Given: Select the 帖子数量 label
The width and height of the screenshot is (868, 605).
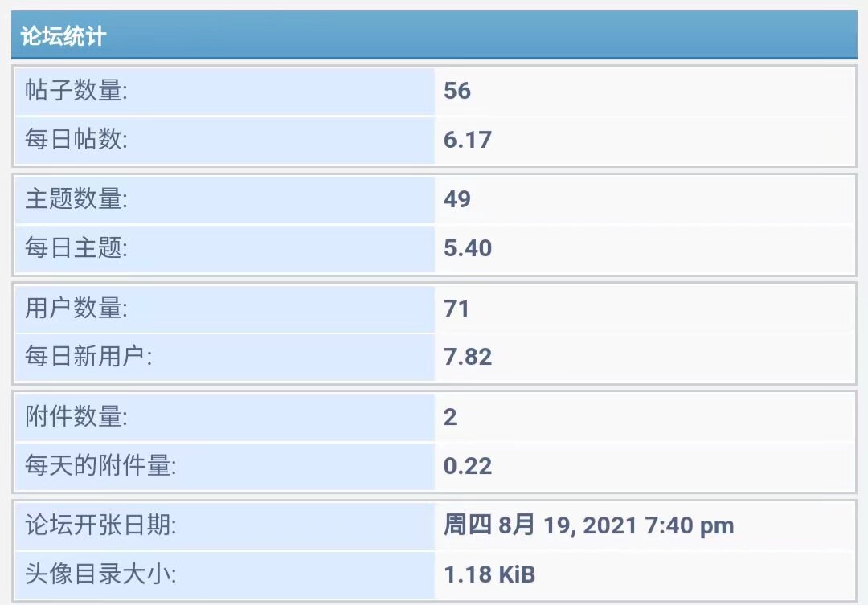Looking at the screenshot, I should (76, 91).
